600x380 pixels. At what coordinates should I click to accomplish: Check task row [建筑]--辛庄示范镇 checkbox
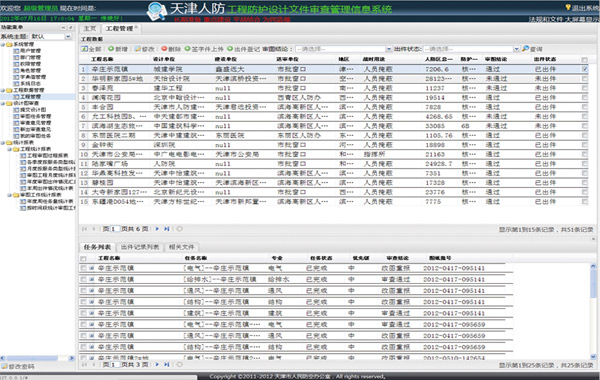click(x=83, y=313)
